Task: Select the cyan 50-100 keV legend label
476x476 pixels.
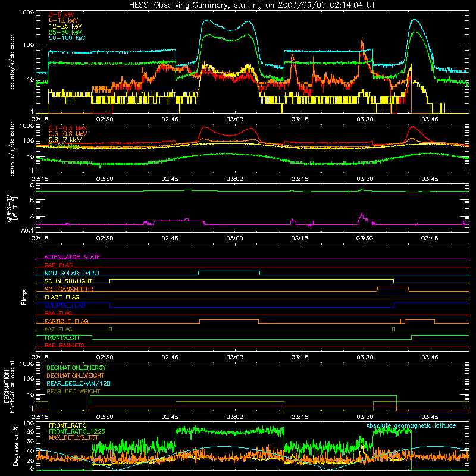Action: click(67, 38)
